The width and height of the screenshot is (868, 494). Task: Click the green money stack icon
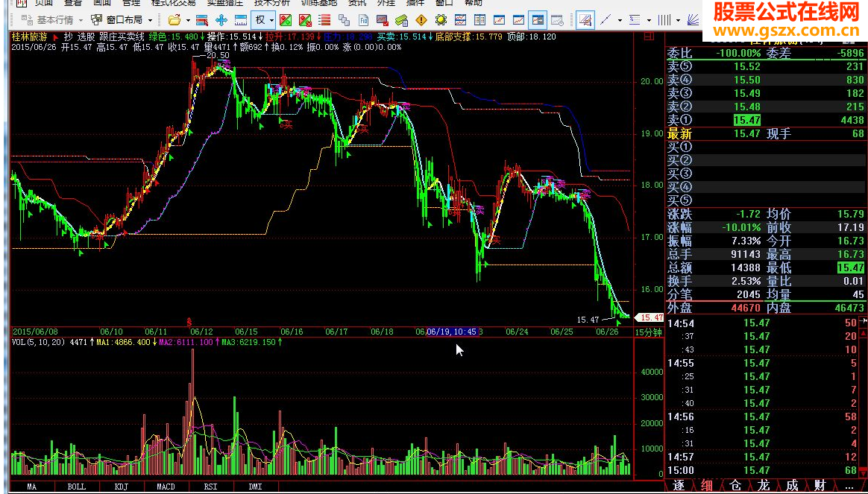coord(401,20)
